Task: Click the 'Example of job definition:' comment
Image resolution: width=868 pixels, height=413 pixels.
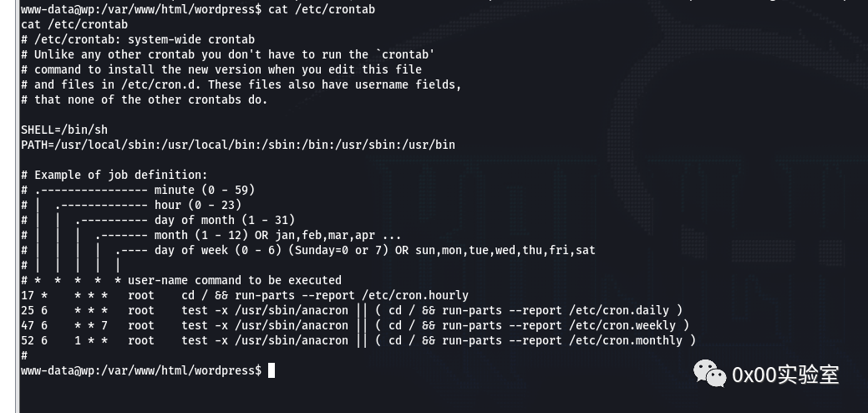Action: (x=120, y=175)
